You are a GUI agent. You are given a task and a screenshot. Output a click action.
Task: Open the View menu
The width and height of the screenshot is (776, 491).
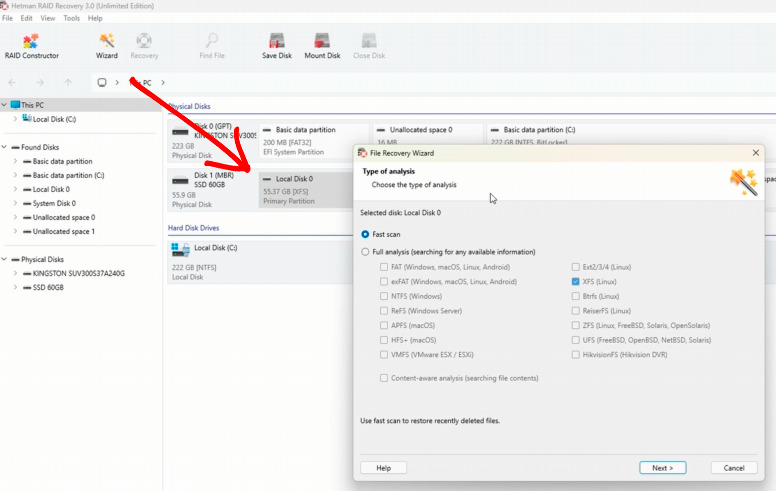click(x=48, y=18)
